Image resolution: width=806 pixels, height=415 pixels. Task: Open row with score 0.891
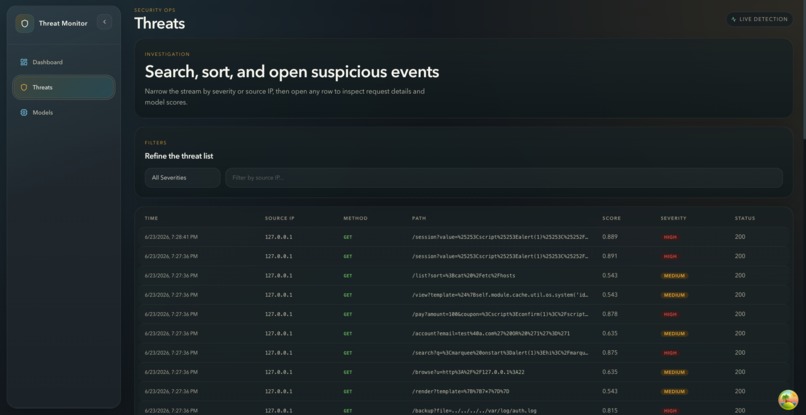point(464,256)
